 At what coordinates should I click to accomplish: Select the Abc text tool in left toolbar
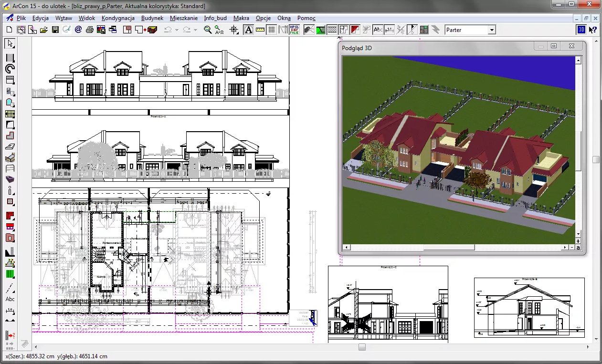coord(10,299)
